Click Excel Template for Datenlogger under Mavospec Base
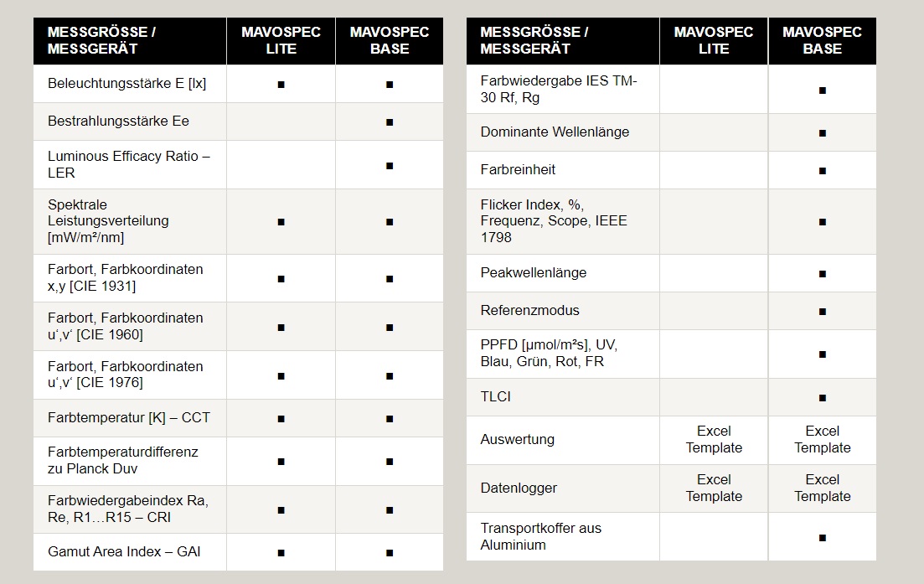The width and height of the screenshot is (924, 584). coord(822,488)
